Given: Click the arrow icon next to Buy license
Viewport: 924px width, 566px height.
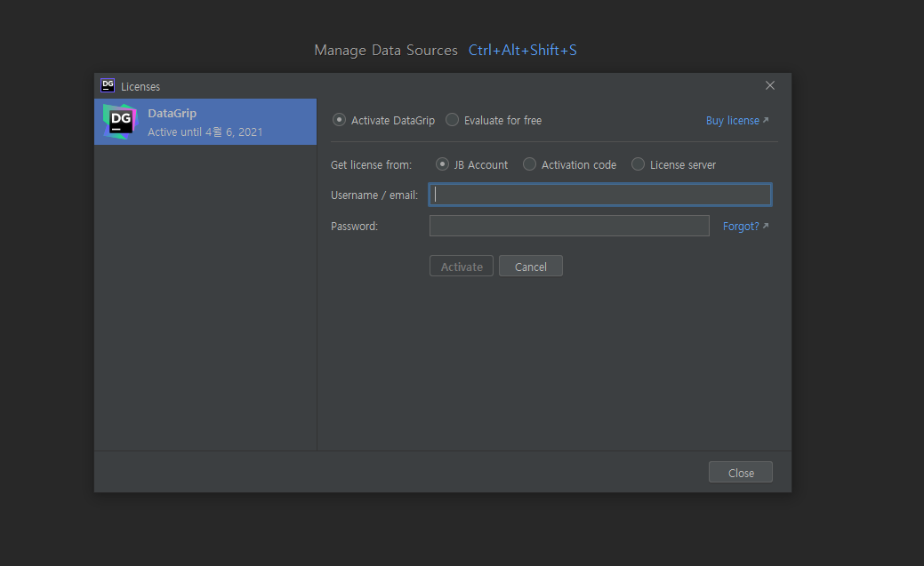Looking at the screenshot, I should (766, 120).
